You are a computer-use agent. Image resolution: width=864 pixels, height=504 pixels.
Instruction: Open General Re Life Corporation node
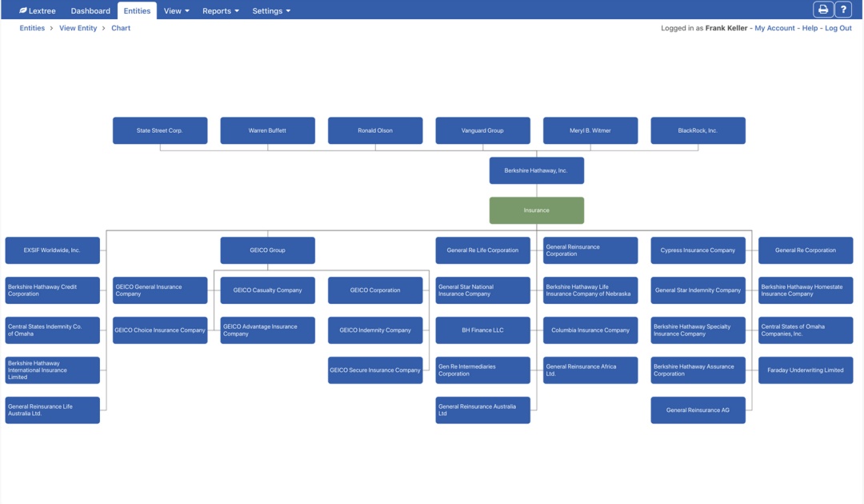click(482, 250)
